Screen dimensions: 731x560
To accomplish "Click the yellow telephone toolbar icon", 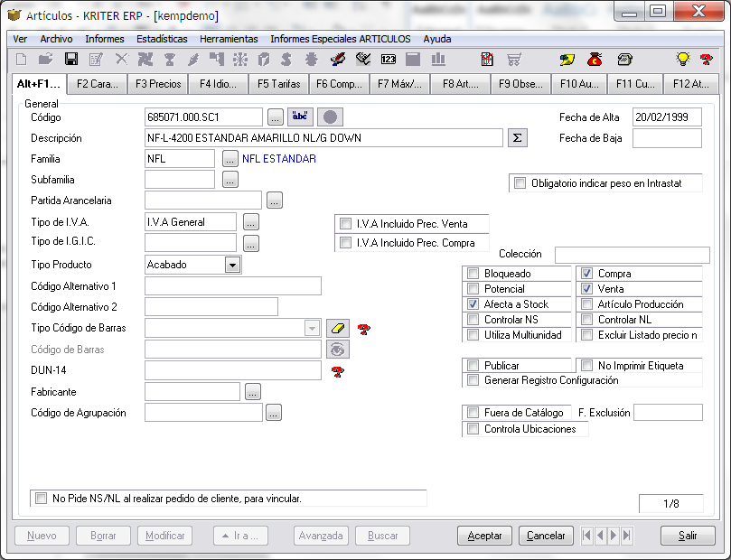I will pos(624,60).
